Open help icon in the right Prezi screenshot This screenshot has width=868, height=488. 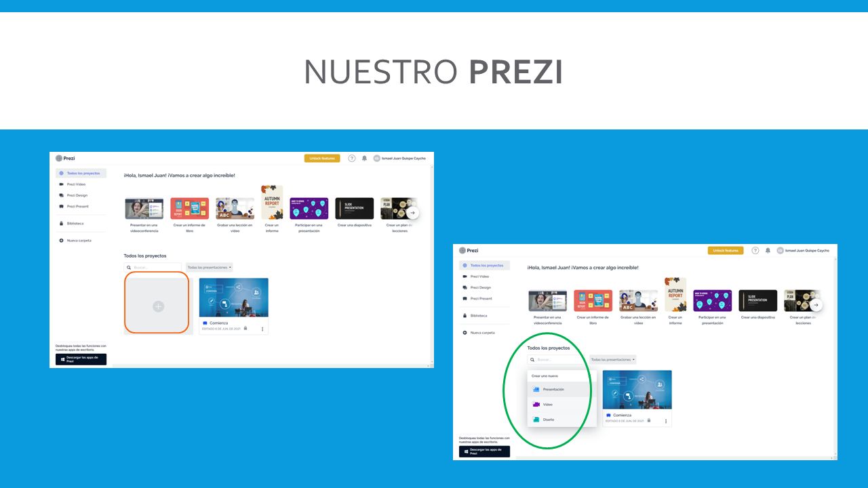click(x=755, y=250)
